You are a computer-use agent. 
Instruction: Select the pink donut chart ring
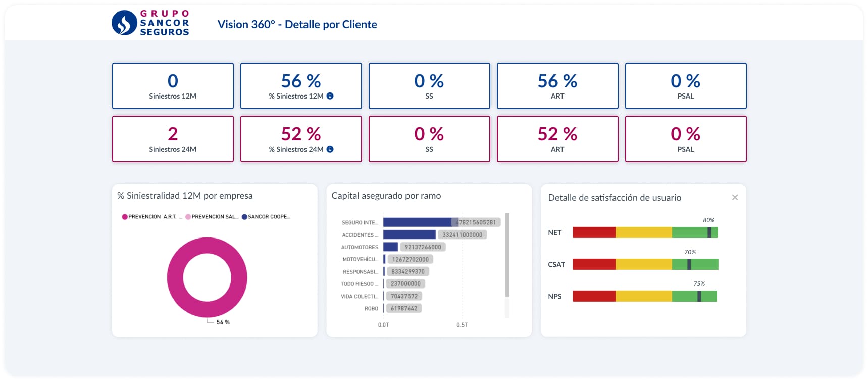click(x=174, y=277)
